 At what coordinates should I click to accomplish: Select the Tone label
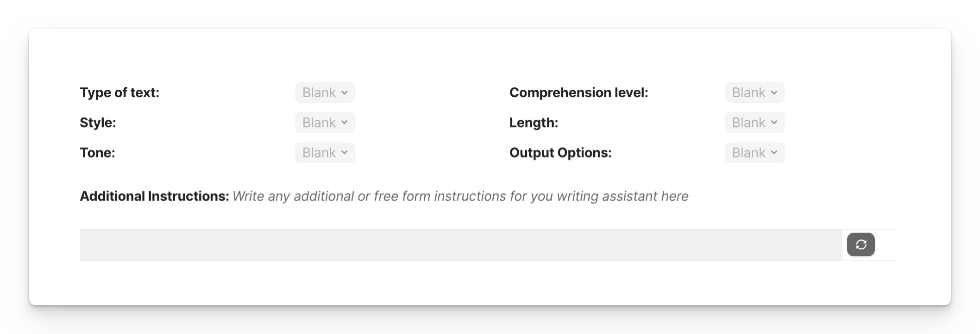tap(97, 153)
